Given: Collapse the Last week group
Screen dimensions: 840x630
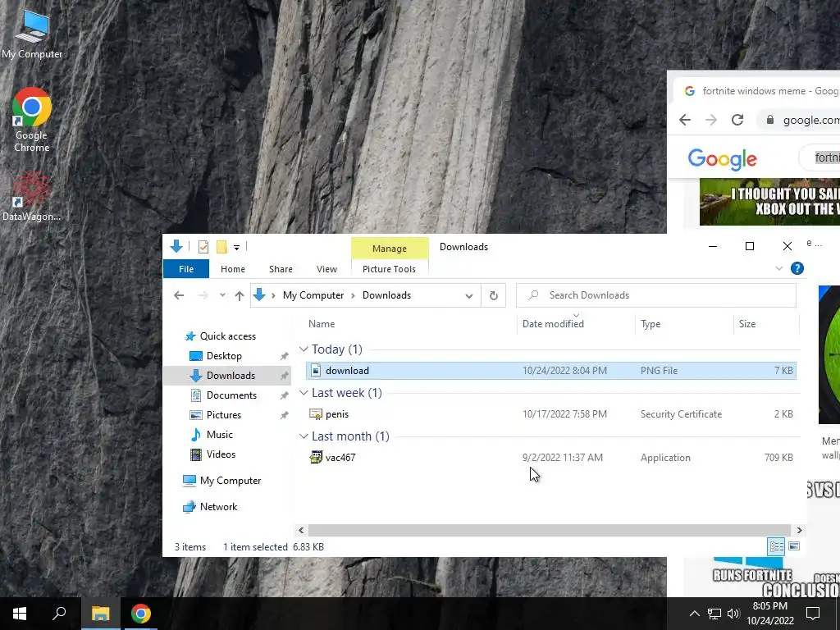Looking at the screenshot, I should pyautogui.click(x=304, y=393).
